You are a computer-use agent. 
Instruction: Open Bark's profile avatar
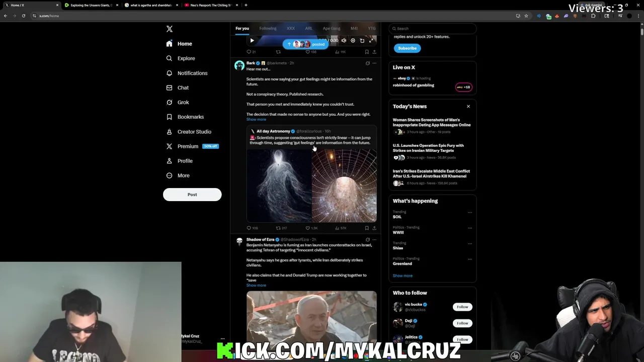tap(239, 65)
